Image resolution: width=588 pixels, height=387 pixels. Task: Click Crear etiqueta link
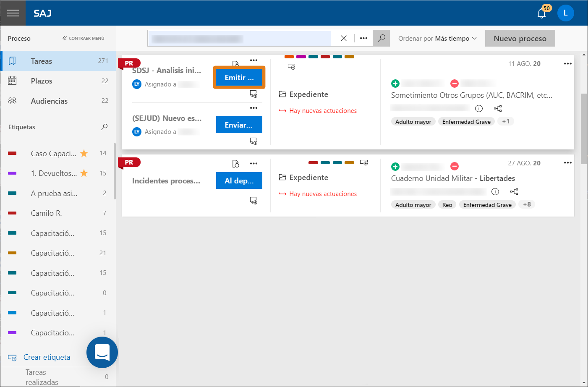tap(47, 357)
